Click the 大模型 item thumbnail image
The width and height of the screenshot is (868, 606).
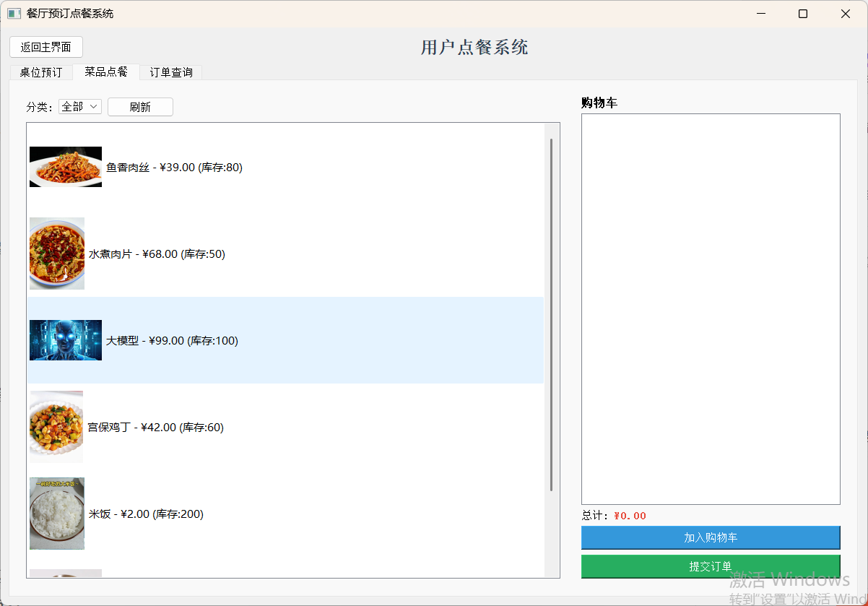[x=65, y=340]
